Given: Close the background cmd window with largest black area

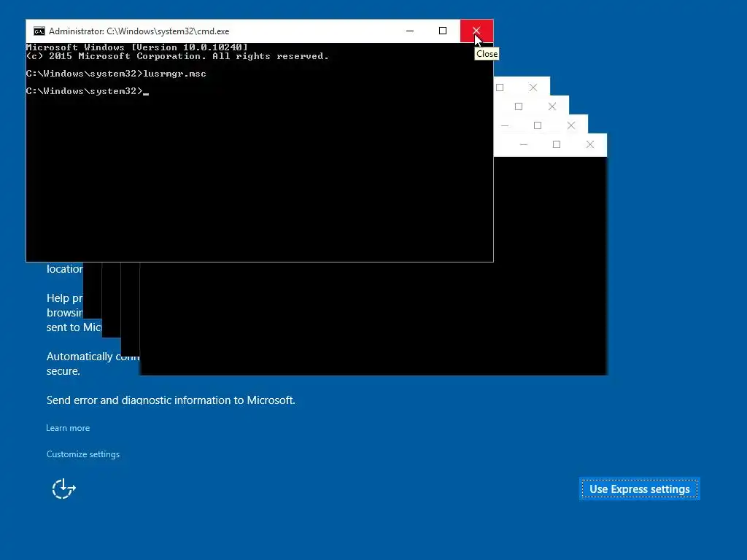Looking at the screenshot, I should click(x=590, y=145).
